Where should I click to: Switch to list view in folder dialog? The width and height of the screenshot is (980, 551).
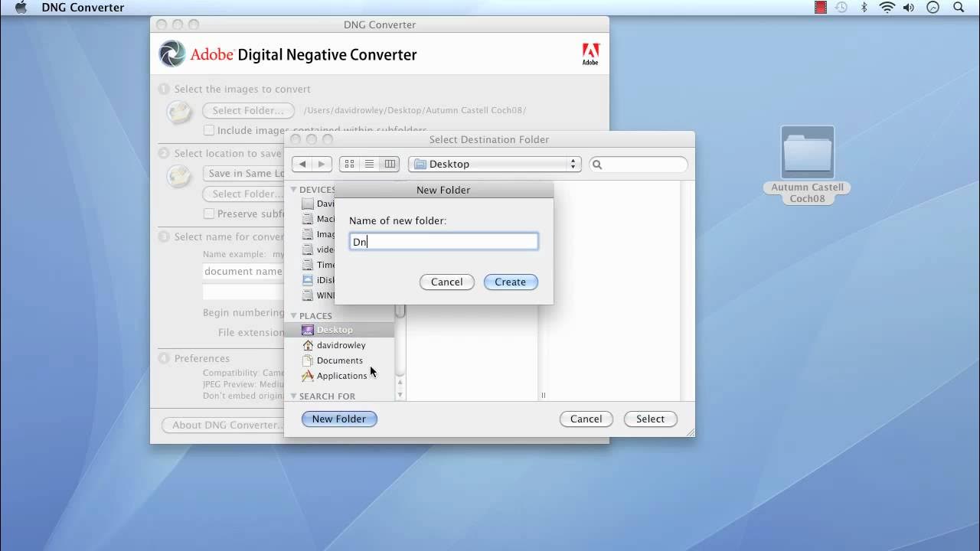[369, 164]
